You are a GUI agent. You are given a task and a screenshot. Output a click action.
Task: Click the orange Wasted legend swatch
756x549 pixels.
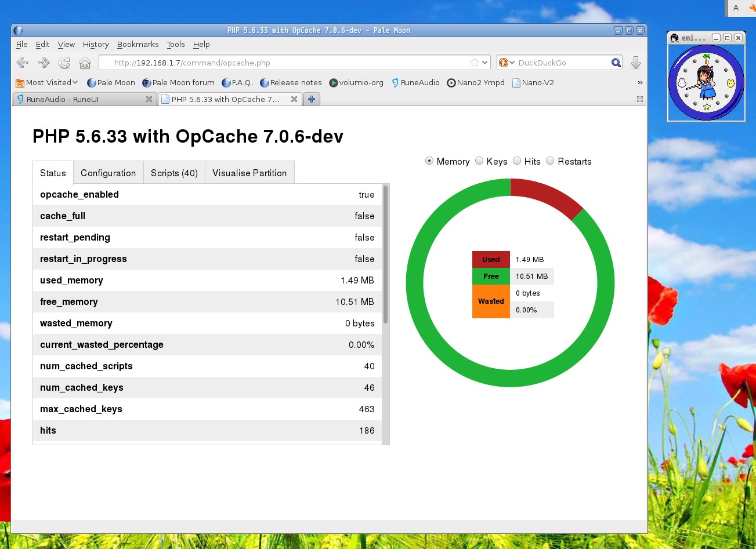491,301
